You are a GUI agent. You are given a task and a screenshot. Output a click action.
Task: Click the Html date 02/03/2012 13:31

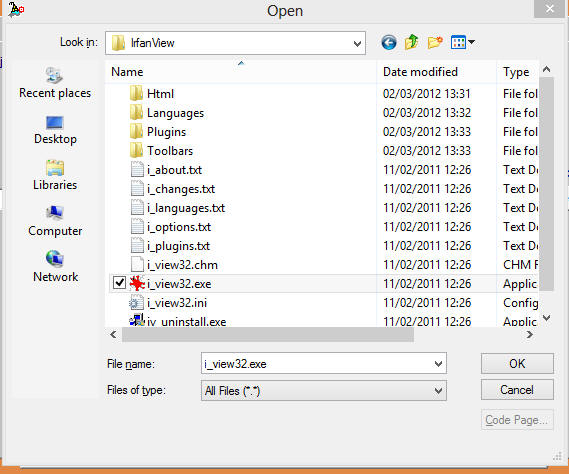(426, 94)
